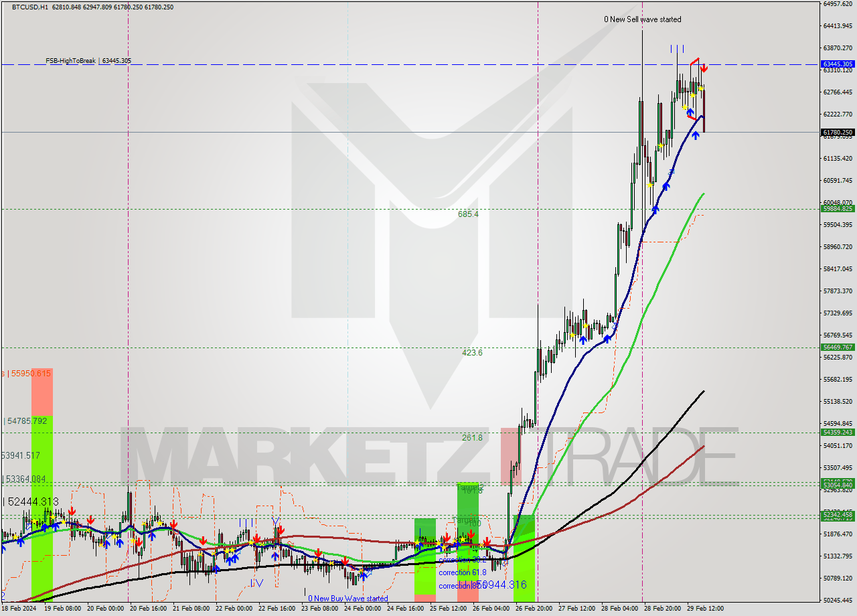
Task: Click the 62222.770 price axis value
Action: coord(838,114)
